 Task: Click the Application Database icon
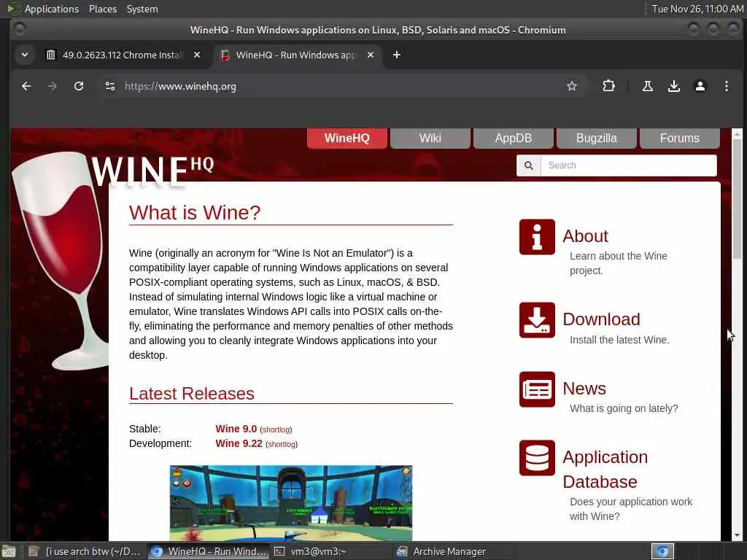click(x=537, y=458)
